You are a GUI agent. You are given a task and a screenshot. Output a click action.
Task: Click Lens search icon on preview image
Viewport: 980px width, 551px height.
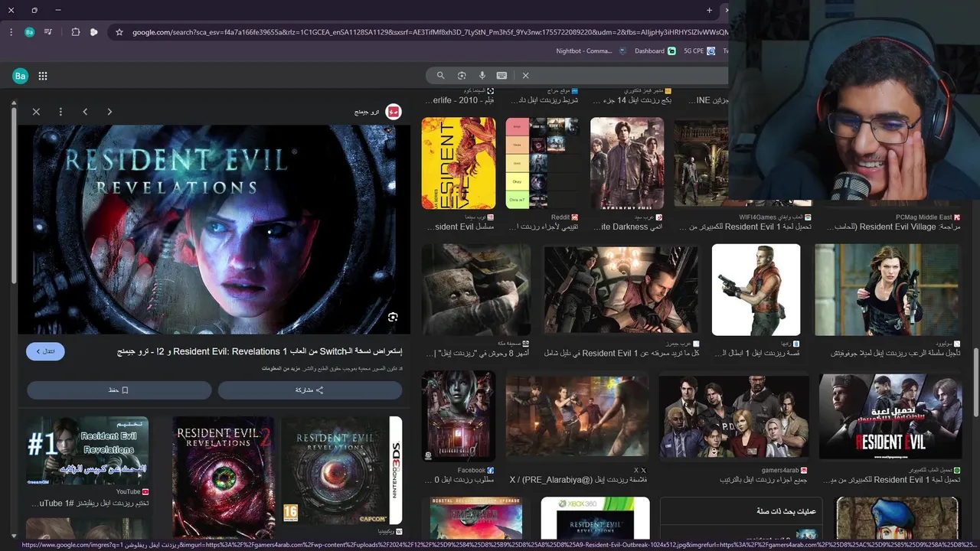(x=393, y=317)
